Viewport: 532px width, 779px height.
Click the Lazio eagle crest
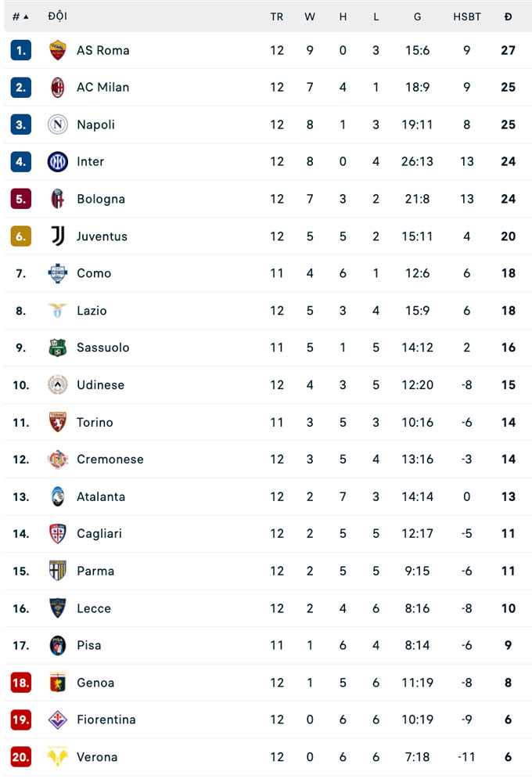point(58,310)
